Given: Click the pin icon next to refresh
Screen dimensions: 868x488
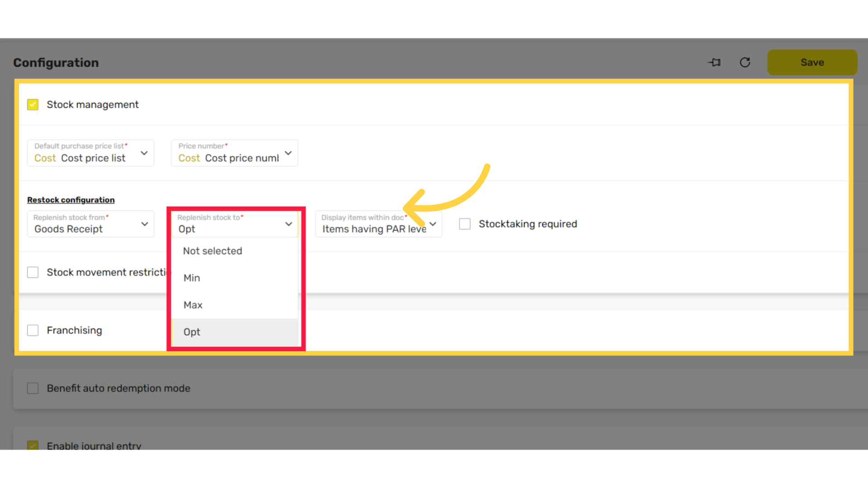Looking at the screenshot, I should [714, 62].
